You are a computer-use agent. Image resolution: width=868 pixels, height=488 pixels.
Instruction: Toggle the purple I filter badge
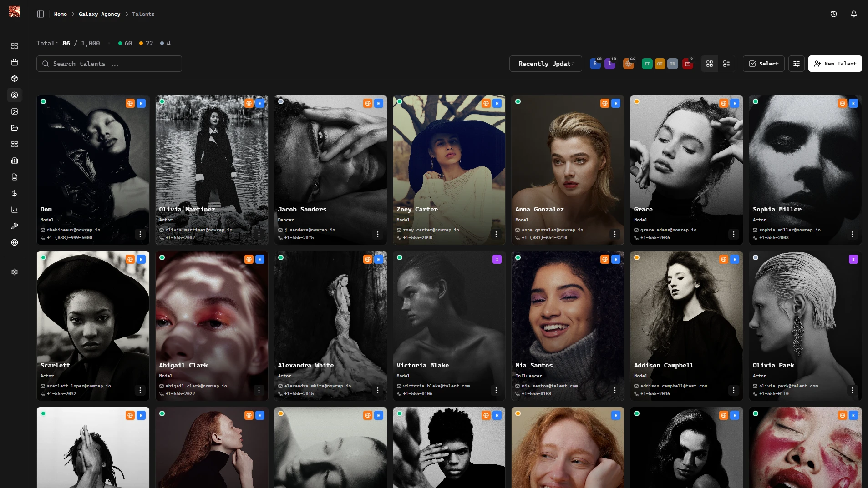click(609, 64)
